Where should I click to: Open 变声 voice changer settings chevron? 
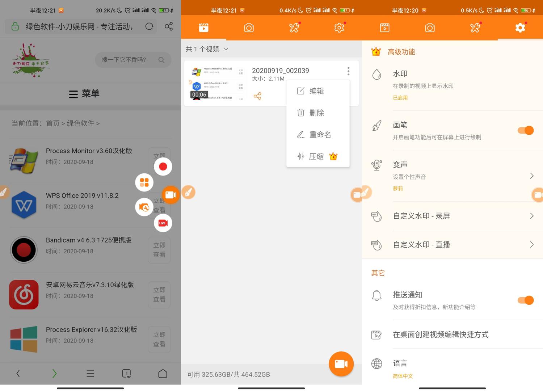[x=531, y=176]
